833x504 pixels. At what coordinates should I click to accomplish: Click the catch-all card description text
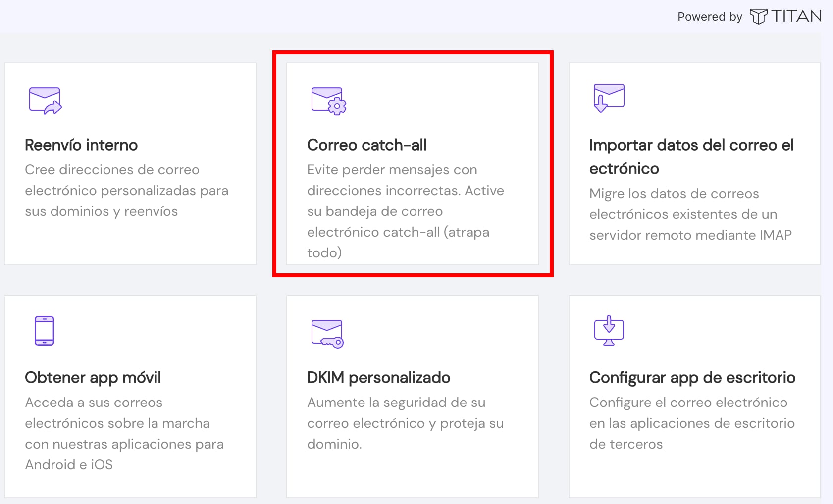coord(405,211)
